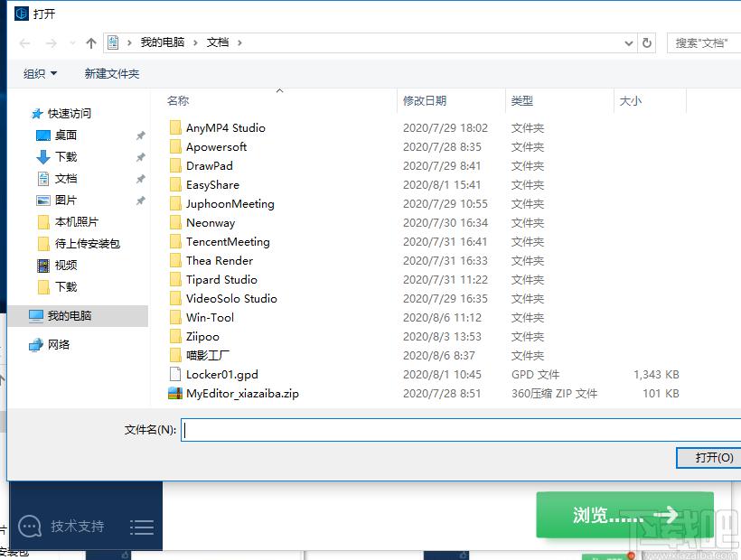The width and height of the screenshot is (741, 560).
Task: Open the list menu icon beside 技术支持
Action: pyautogui.click(x=142, y=527)
